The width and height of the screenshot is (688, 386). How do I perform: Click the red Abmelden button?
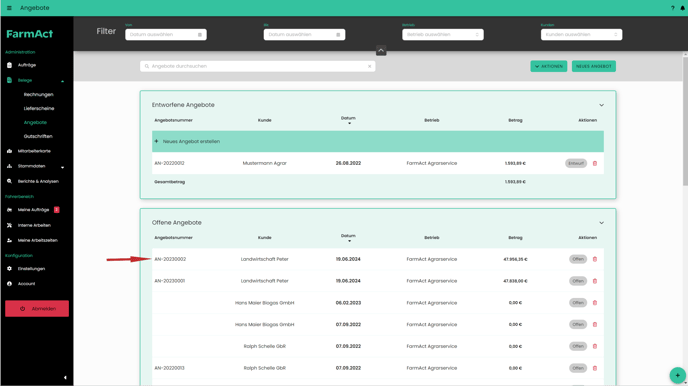point(37,308)
